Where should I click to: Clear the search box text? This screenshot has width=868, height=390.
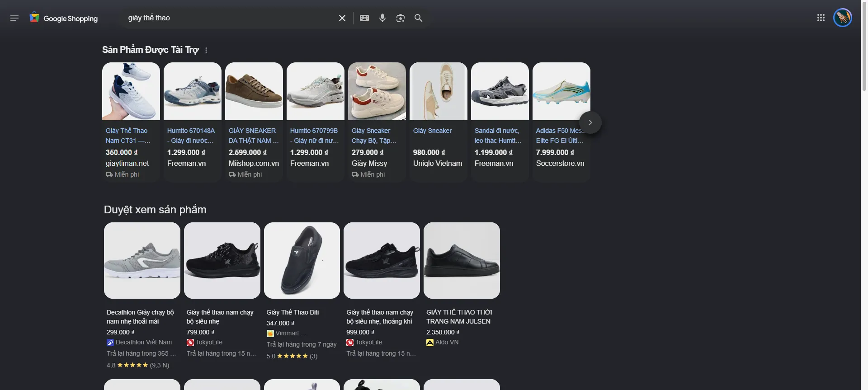coord(342,18)
